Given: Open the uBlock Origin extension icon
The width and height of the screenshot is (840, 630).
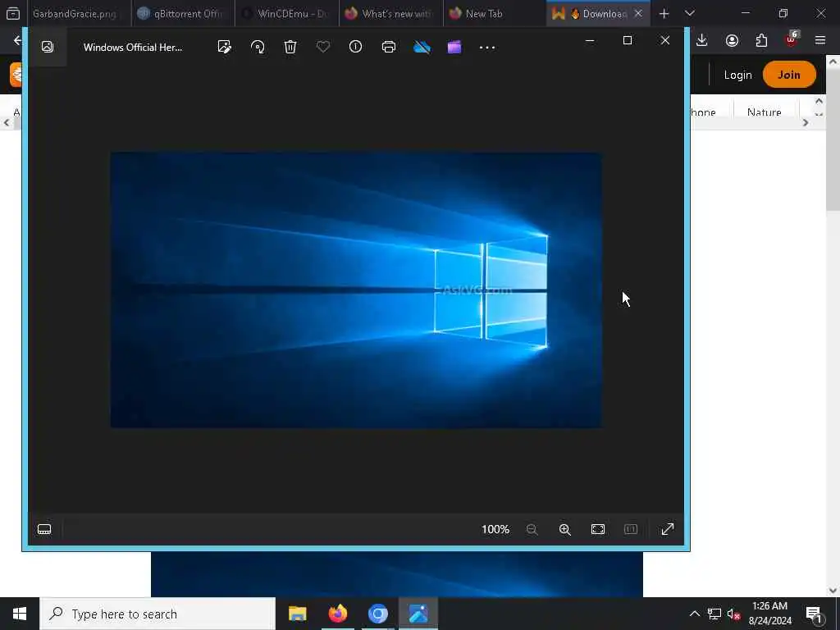Looking at the screenshot, I should pos(792,39).
